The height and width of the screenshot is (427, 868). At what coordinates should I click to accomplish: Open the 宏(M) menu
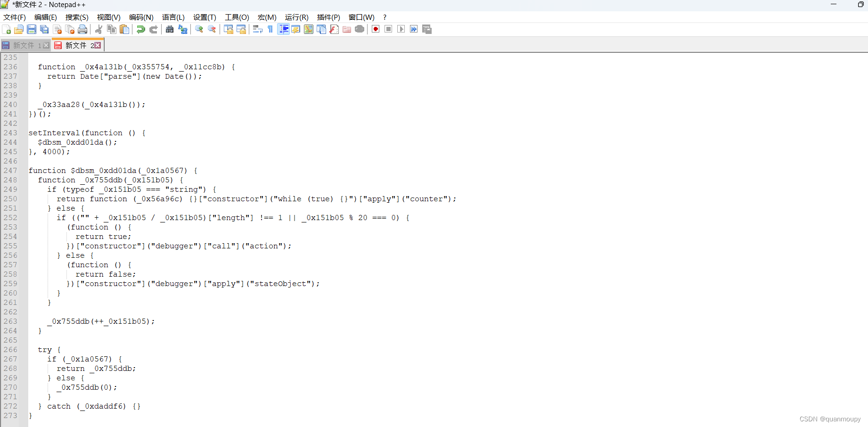[267, 17]
